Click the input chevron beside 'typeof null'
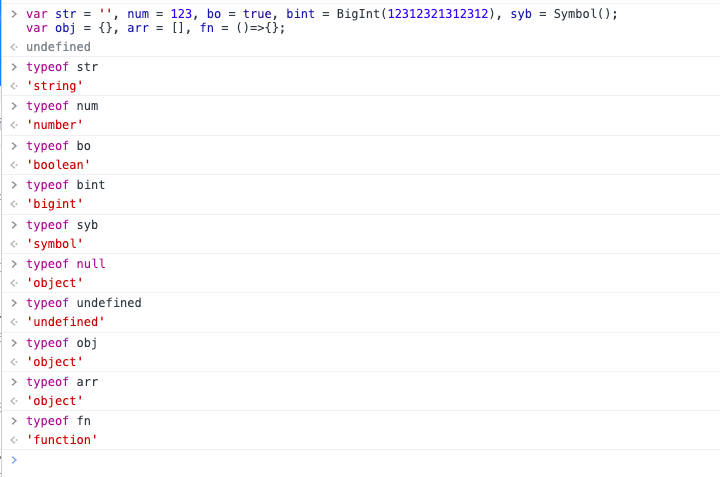Viewport: 720px width, 477px height. (x=14, y=264)
